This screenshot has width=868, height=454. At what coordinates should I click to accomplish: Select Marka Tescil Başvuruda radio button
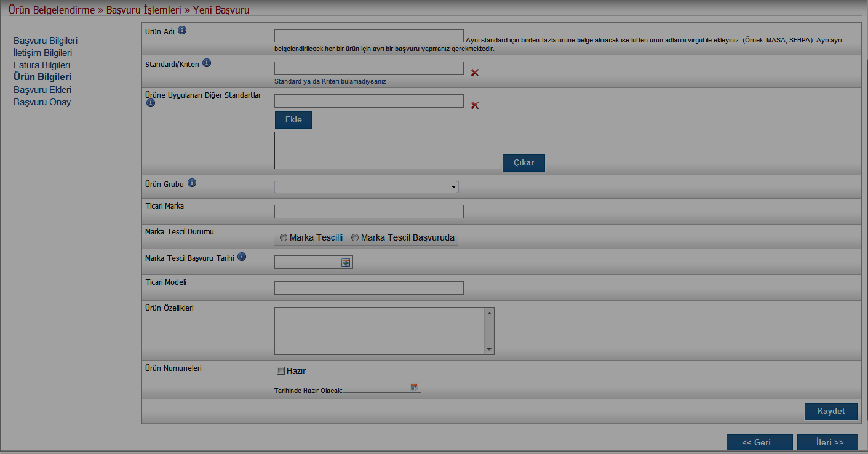(x=355, y=237)
